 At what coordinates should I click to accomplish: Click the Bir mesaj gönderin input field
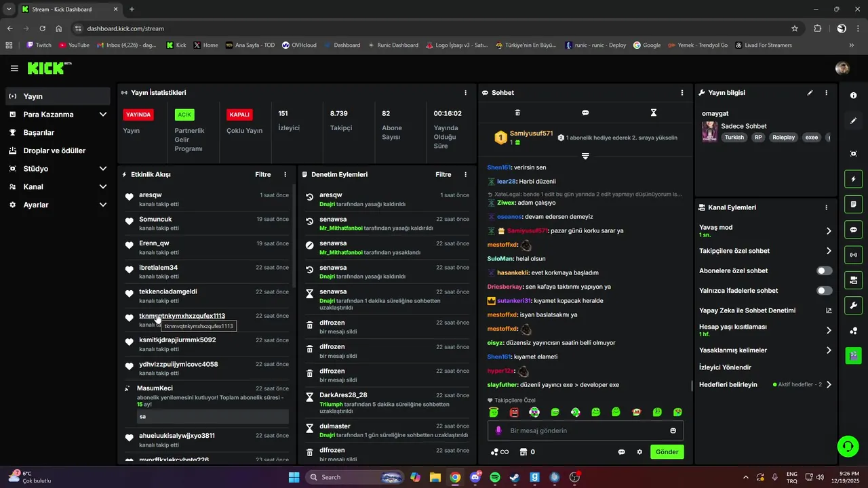point(585,430)
